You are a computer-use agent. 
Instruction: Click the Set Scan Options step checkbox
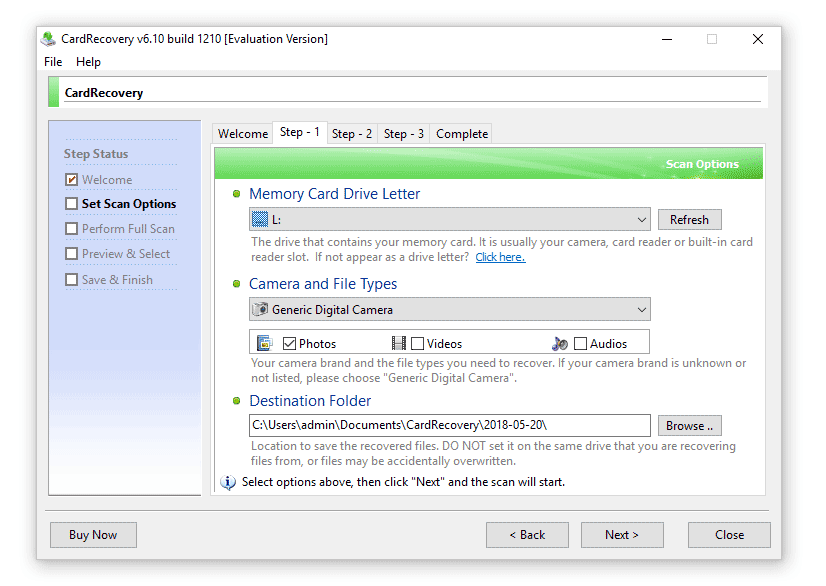click(72, 203)
